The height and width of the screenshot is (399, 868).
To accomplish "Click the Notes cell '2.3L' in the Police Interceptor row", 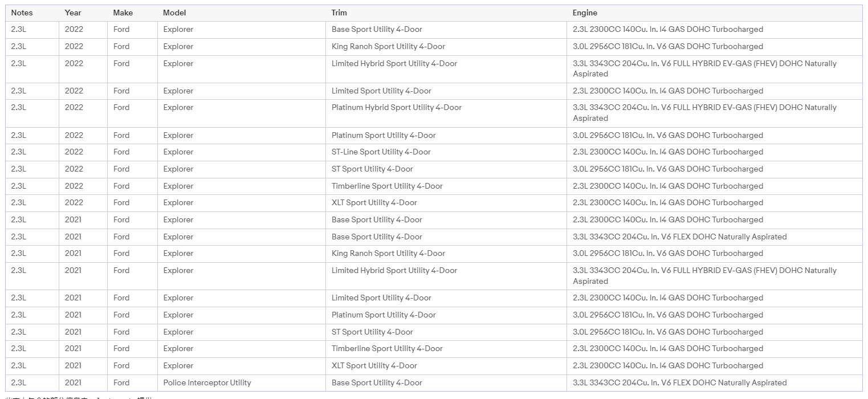I will 18,382.
